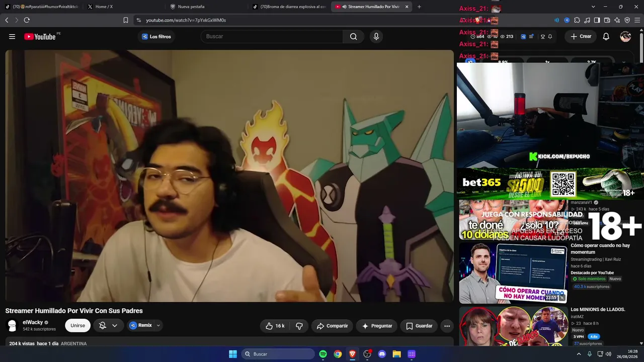
Task: Click the Windows taskbar Buscar search box
Action: (x=278, y=354)
